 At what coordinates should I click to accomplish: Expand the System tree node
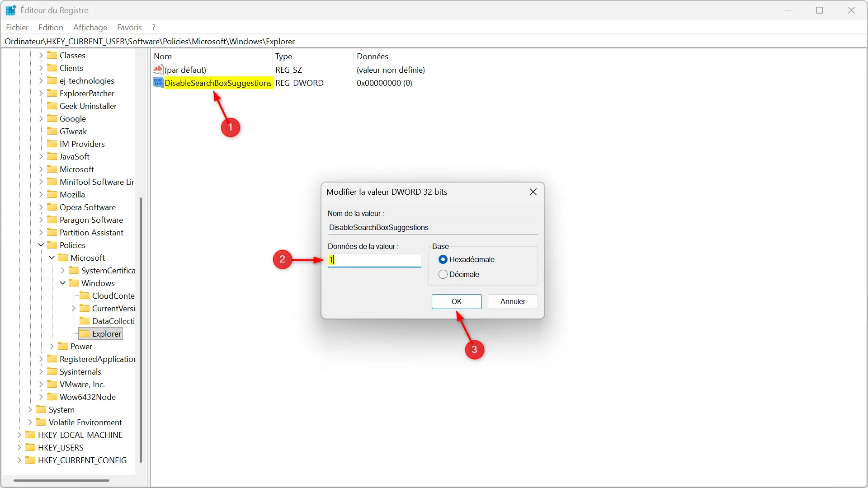[30, 409]
